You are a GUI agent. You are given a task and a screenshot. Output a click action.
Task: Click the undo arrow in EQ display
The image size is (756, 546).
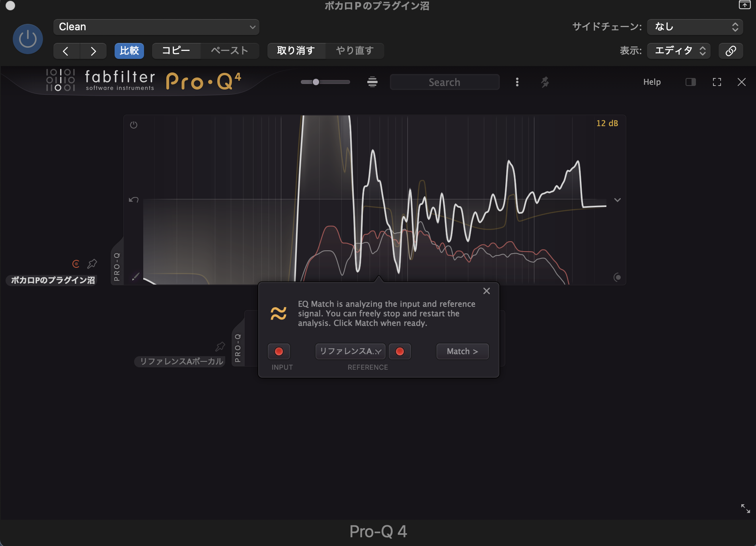pos(134,199)
